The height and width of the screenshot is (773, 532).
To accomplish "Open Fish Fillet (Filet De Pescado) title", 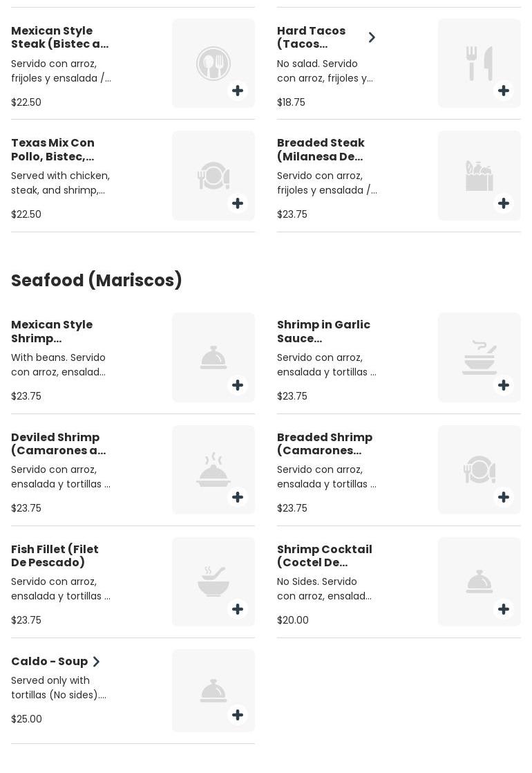I will (x=55, y=556).
